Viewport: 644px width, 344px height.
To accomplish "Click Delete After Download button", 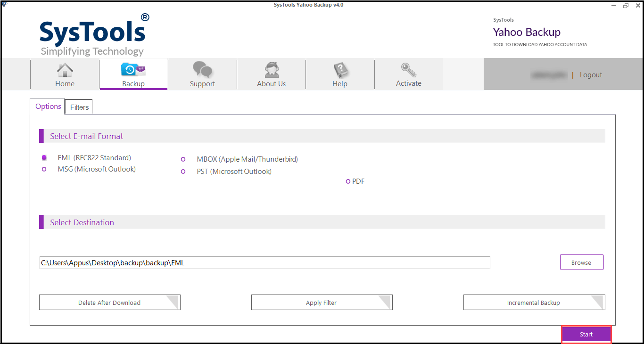I will pyautogui.click(x=109, y=303).
